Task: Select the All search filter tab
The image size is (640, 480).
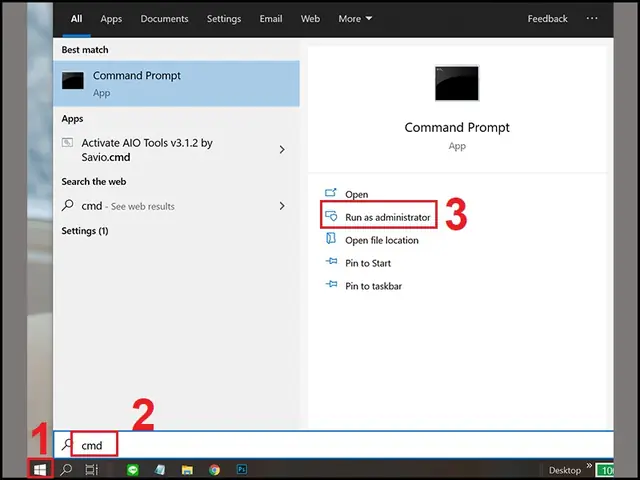Action: click(x=76, y=19)
